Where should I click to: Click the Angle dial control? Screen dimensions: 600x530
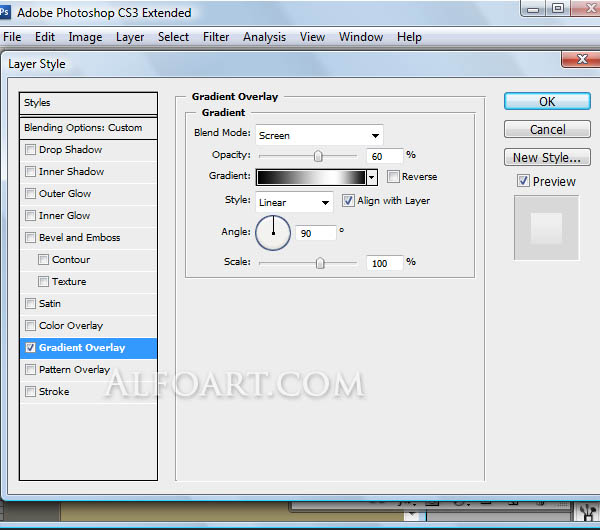point(273,233)
